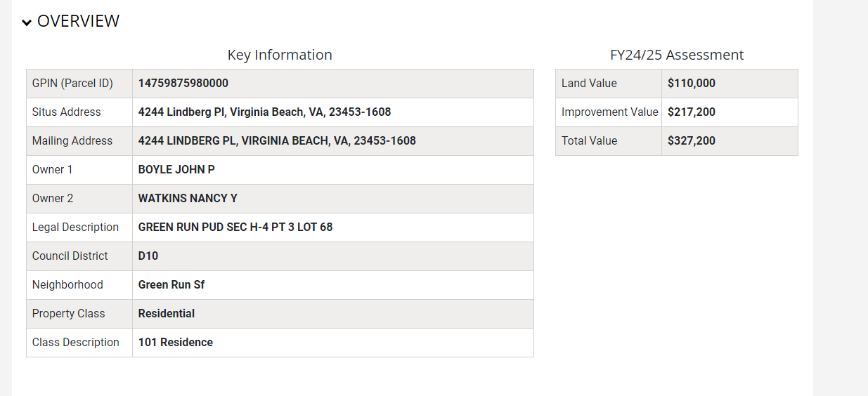Click the GPIN (Parcel ID) label

pyautogui.click(x=72, y=84)
